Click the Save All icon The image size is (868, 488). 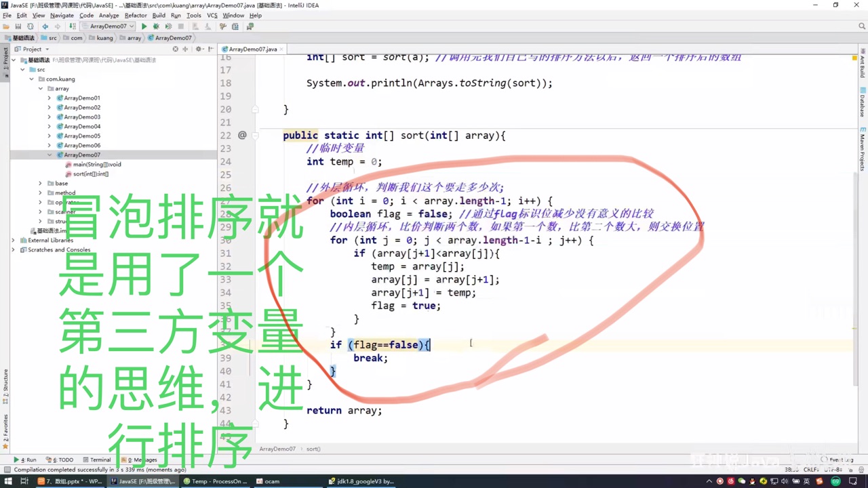(18, 26)
